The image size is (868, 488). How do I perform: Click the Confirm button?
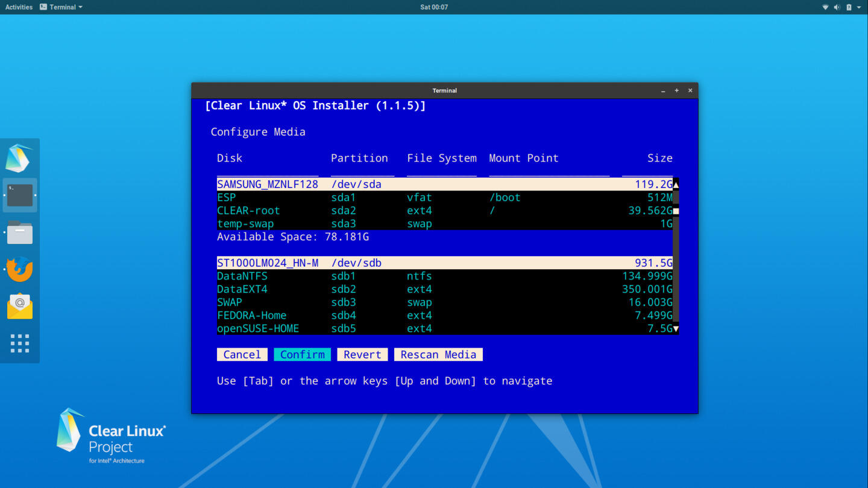pos(302,354)
